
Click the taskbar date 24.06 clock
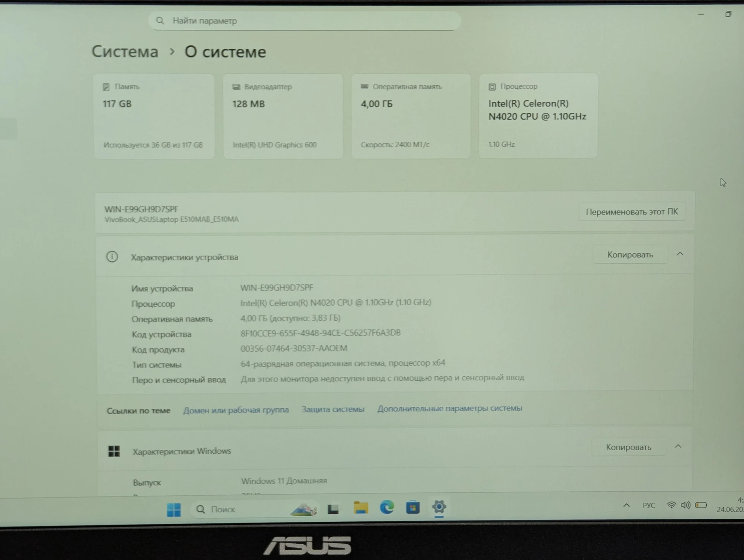731,505
